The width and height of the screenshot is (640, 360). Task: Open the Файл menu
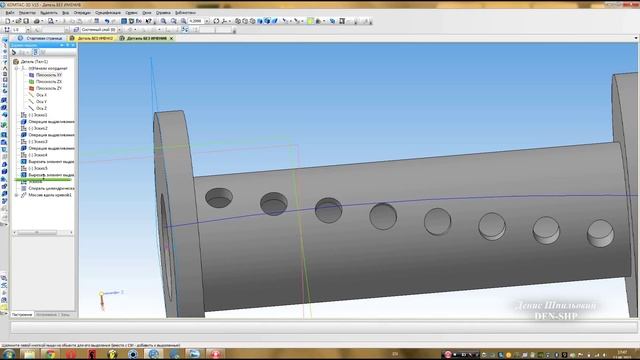click(x=10, y=13)
